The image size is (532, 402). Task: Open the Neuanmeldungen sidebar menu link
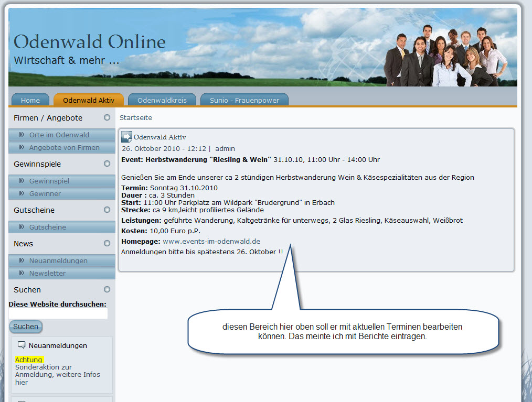58,260
